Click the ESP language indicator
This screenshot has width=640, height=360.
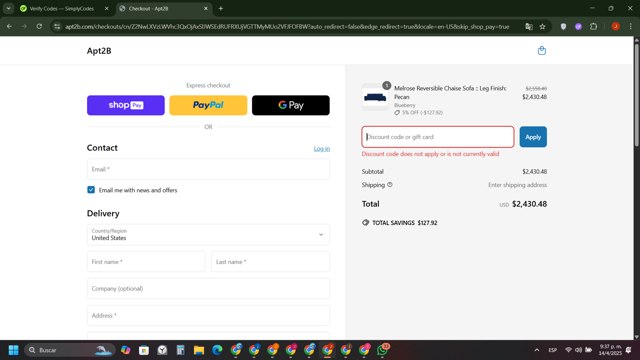553,350
